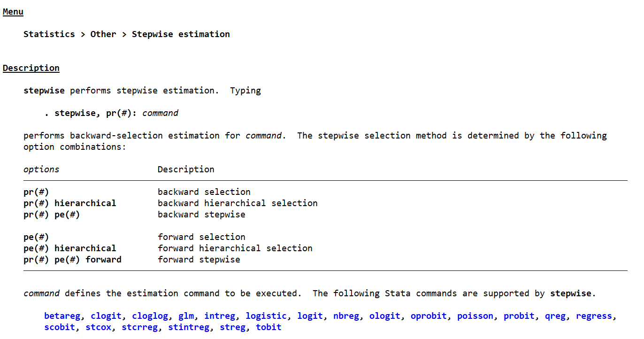Click the probit command link
Image resolution: width=644 pixels, height=339 pixels.
[519, 316]
